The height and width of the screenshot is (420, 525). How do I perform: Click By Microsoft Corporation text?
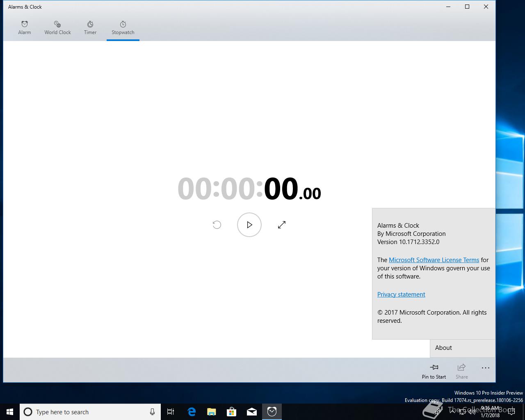tap(411, 234)
